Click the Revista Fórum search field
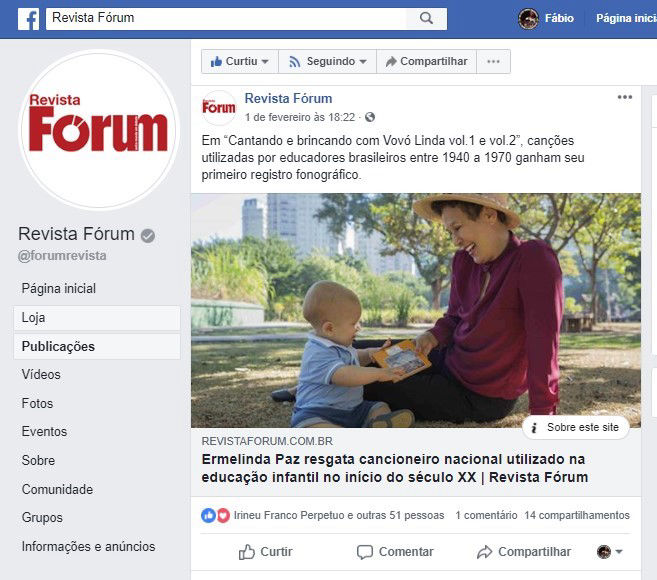Image resolution: width=657 pixels, height=580 pixels. click(226, 18)
